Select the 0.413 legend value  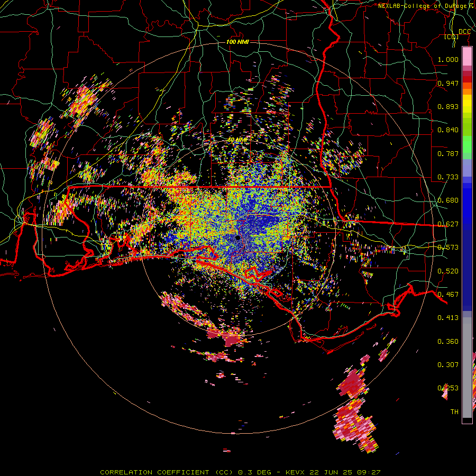point(448,318)
